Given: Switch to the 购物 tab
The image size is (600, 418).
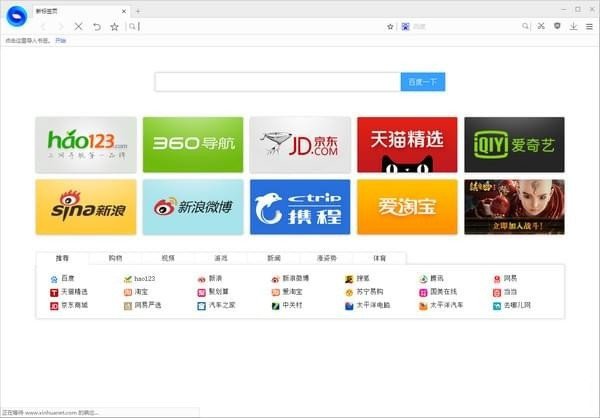Looking at the screenshot, I should (x=115, y=258).
